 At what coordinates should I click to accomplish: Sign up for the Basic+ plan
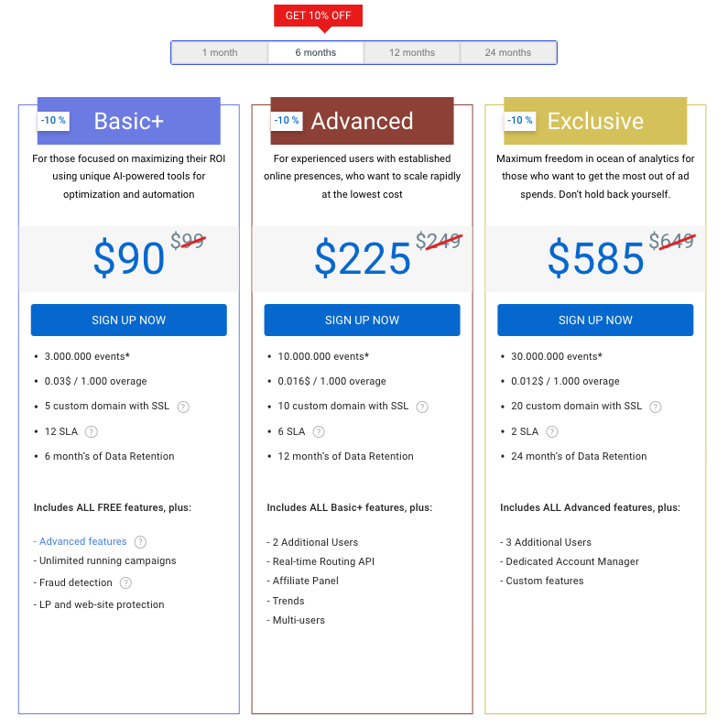coord(129,321)
